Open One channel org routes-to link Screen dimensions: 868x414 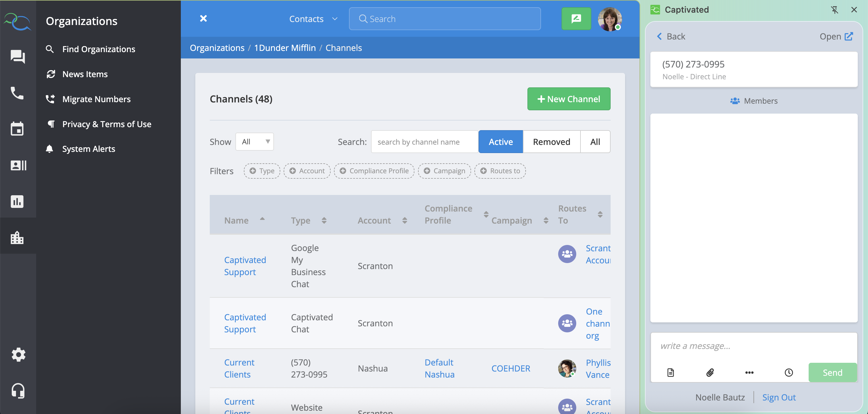(x=598, y=323)
